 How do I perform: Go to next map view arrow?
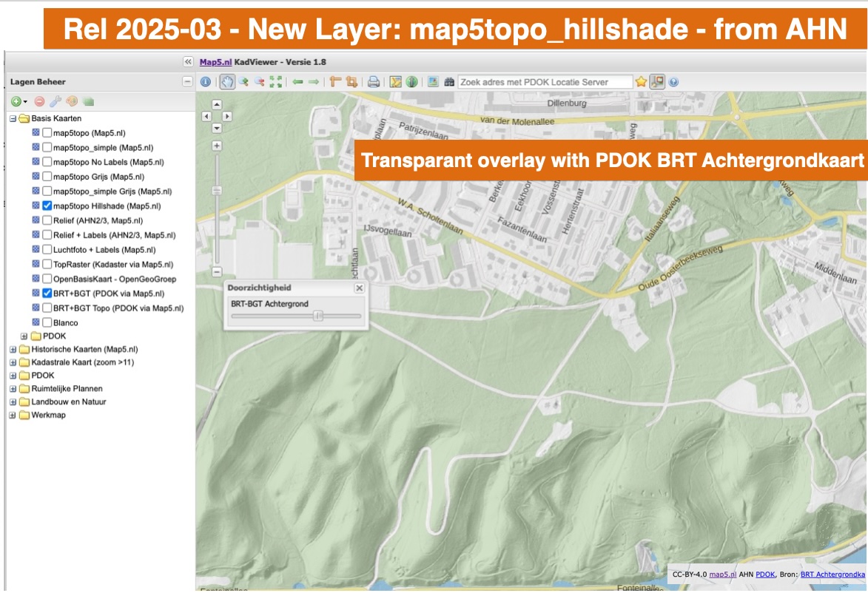(x=314, y=82)
